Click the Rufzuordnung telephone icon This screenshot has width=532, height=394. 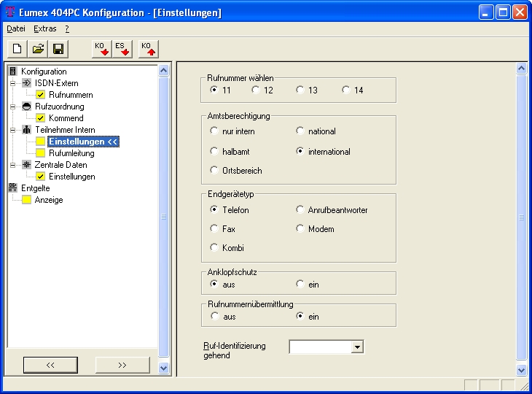[26, 107]
